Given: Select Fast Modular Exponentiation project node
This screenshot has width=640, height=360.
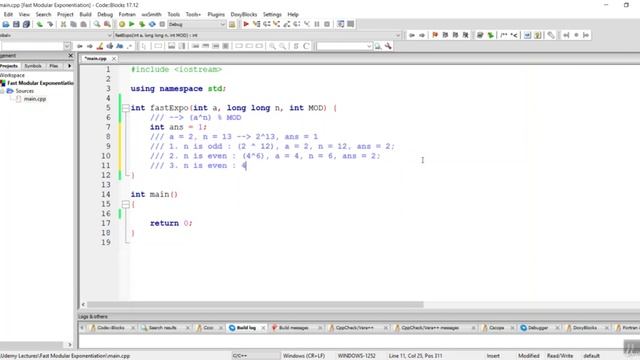Looking at the screenshot, I should pos(40,83).
